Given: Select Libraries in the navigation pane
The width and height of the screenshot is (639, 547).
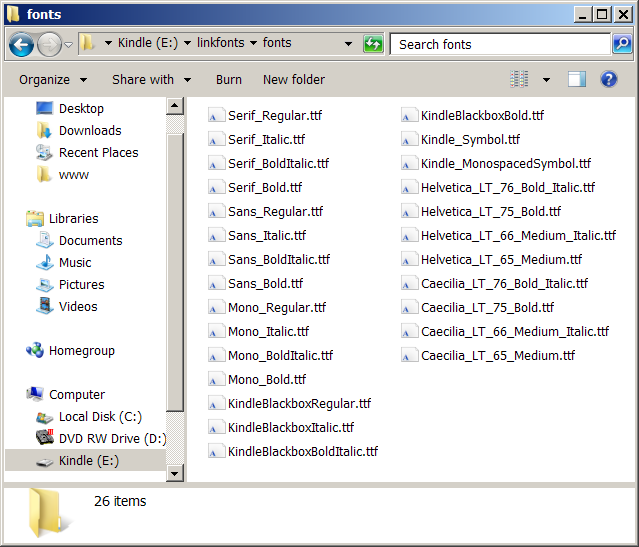Looking at the screenshot, I should point(62,218).
